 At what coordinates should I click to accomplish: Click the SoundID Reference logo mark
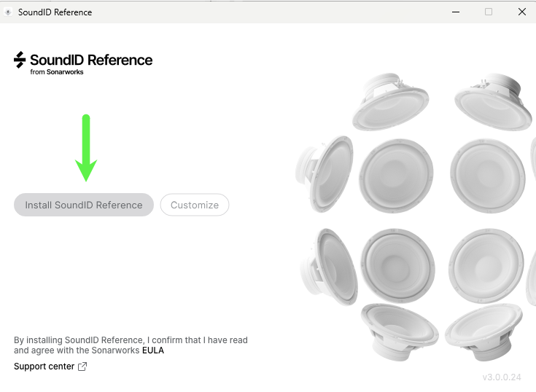click(20, 60)
